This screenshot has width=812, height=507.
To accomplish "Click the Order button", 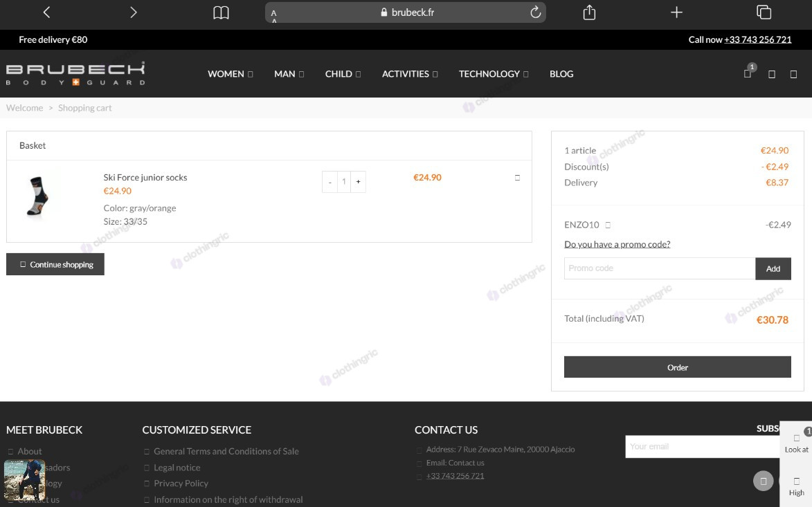I will [x=677, y=367].
